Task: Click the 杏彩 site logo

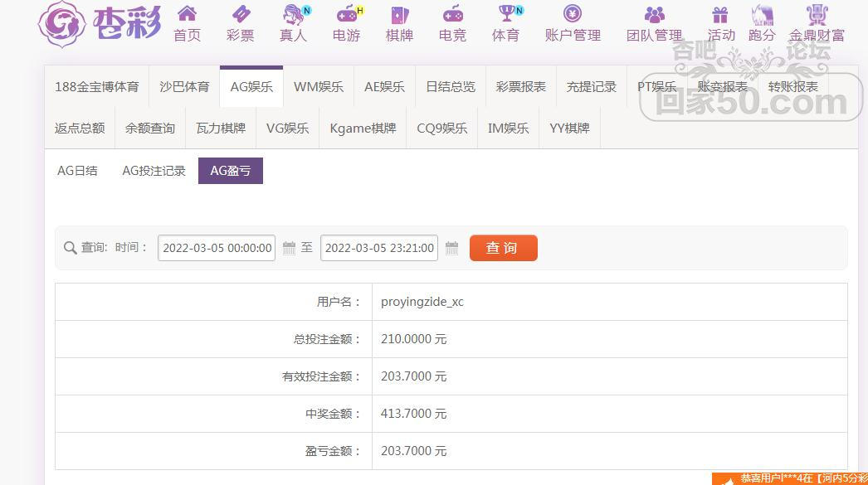Action: click(100, 23)
